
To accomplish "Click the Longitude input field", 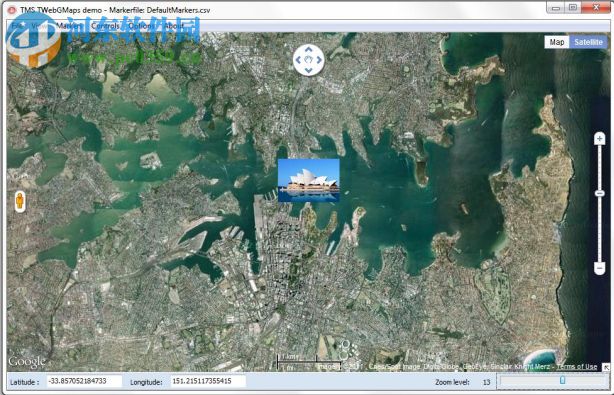I will point(208,381).
